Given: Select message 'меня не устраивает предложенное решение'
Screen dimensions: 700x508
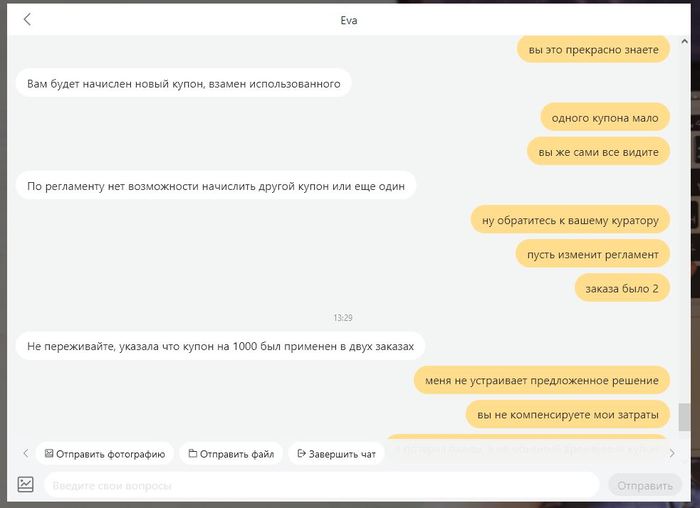Looking at the screenshot, I should pos(542,381).
